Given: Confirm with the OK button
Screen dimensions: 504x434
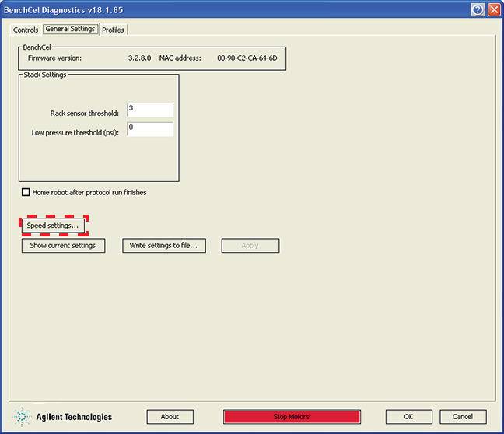Looking at the screenshot, I should [x=409, y=417].
